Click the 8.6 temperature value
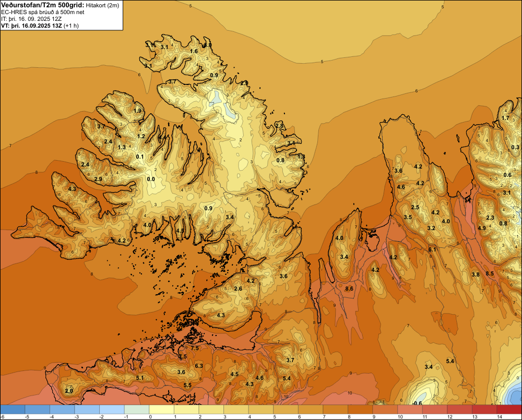The image size is (522, 420). pos(349,289)
